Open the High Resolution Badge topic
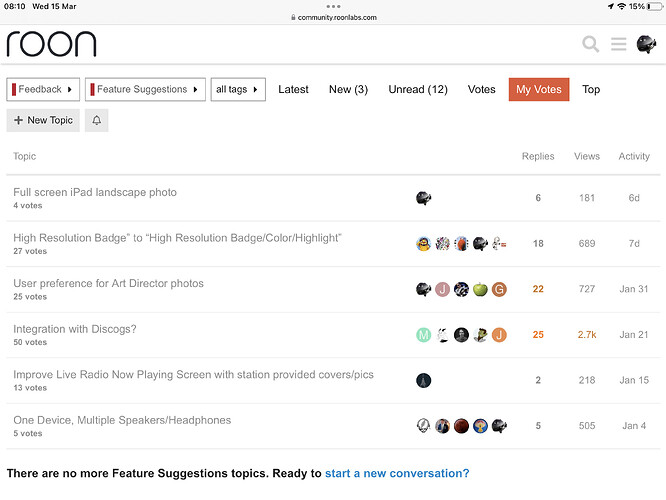This screenshot has width=666, height=500. coord(177,238)
